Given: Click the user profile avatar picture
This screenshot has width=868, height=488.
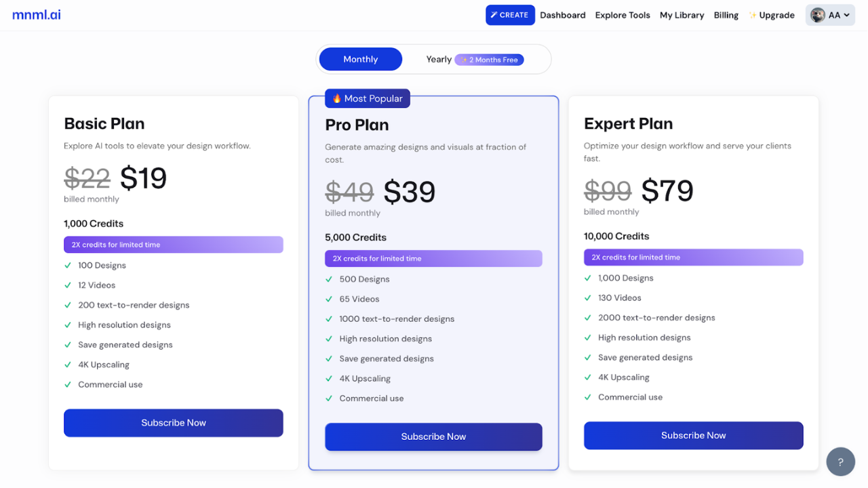Looking at the screenshot, I should [818, 15].
